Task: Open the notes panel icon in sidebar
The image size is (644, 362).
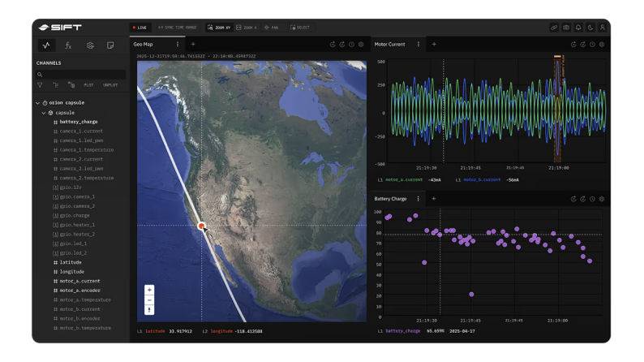Action: (x=110, y=45)
